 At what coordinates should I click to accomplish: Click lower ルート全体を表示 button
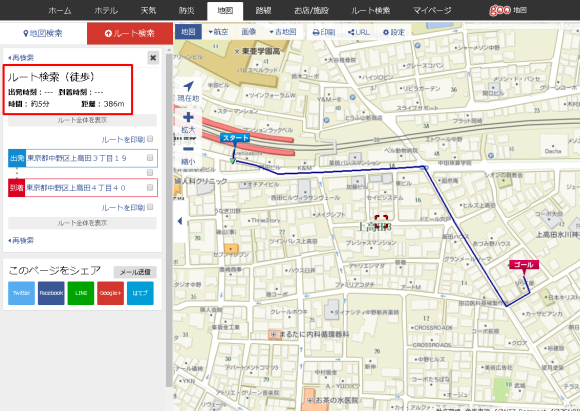(82, 223)
